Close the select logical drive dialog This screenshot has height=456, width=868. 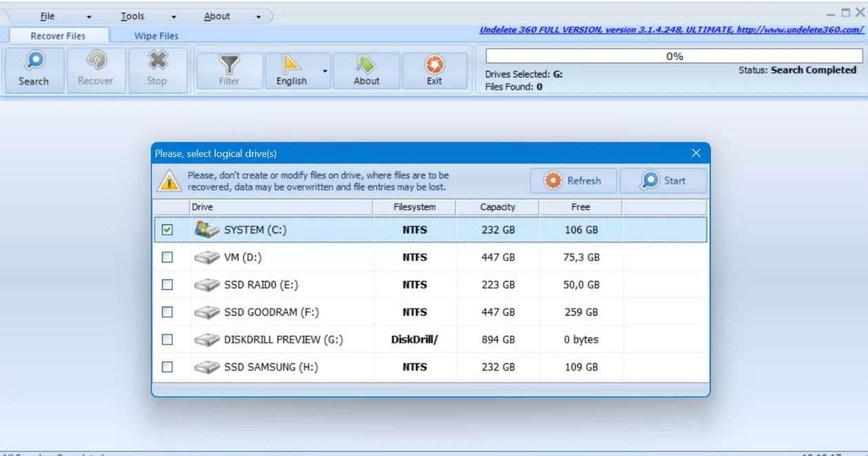696,153
